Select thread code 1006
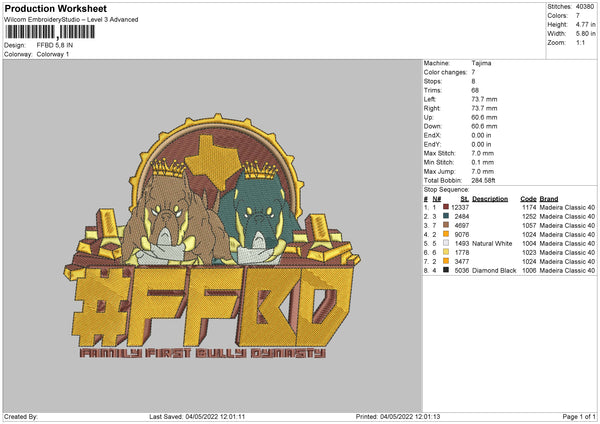The image size is (600, 424). (x=529, y=271)
